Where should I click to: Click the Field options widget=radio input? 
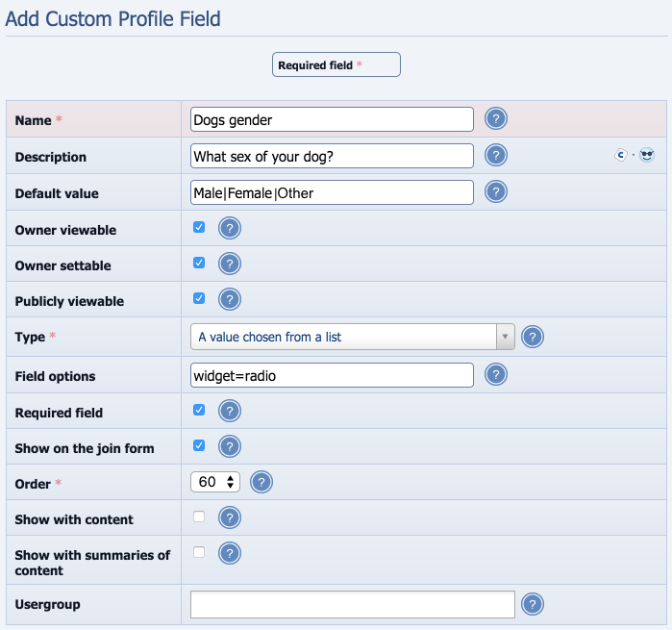(332, 375)
